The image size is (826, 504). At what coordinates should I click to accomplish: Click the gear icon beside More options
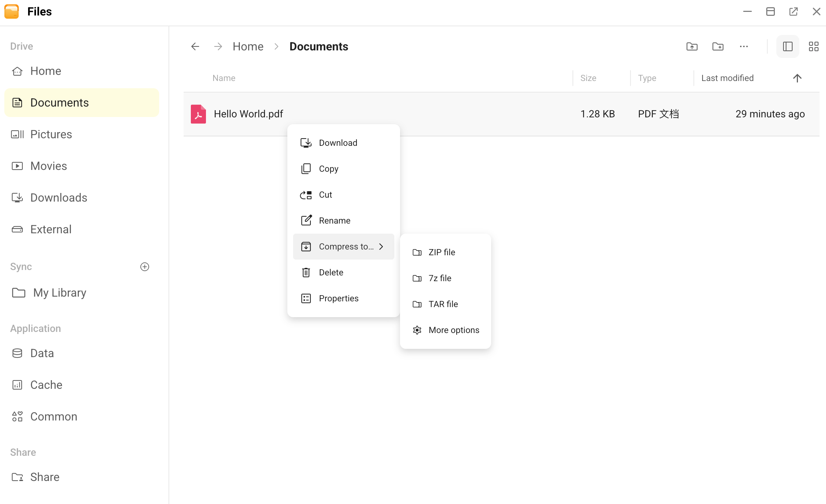point(417,330)
